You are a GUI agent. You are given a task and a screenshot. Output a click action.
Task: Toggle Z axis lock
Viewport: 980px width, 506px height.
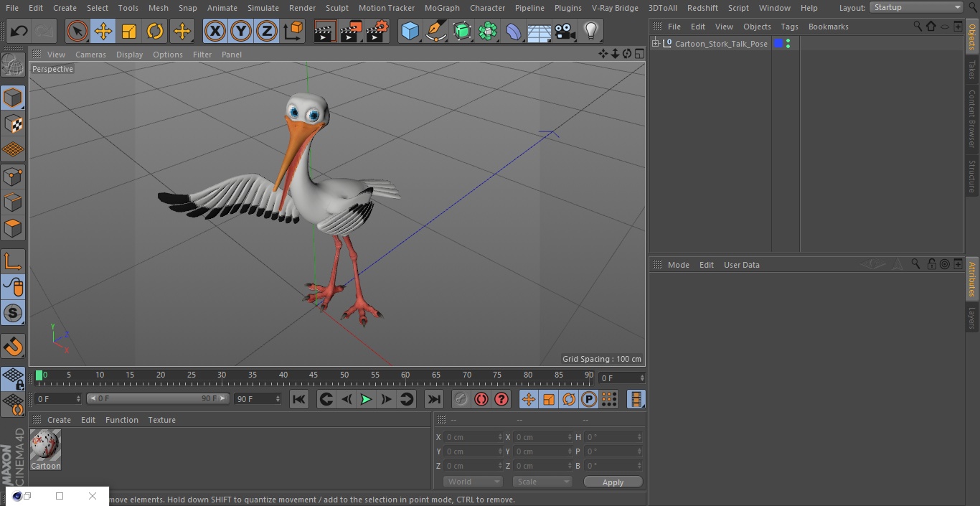[x=267, y=31]
